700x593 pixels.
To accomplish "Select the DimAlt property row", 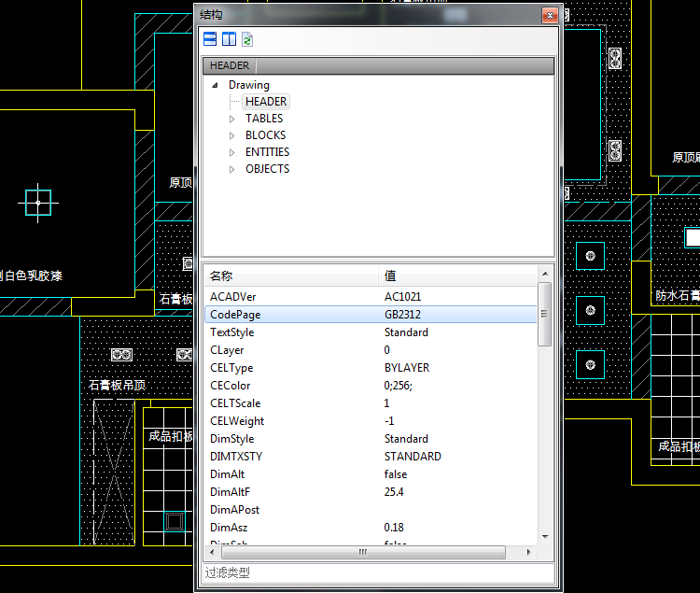I will point(371,474).
